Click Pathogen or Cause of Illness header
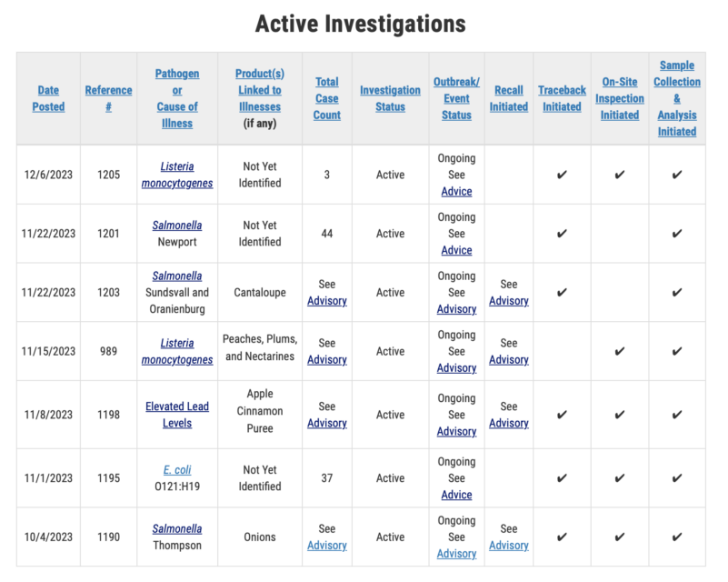 tap(177, 98)
